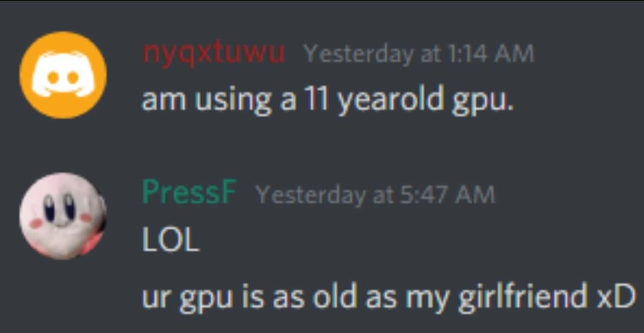Open the green PressF username profile
The height and width of the screenshot is (333, 644).
[189, 193]
